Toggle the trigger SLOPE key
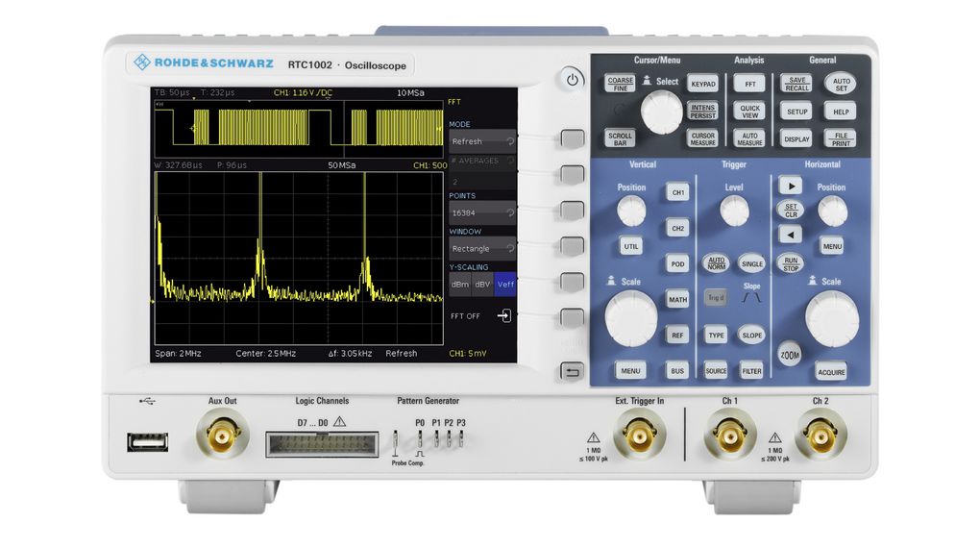The height and width of the screenshot is (548, 980). point(751,335)
